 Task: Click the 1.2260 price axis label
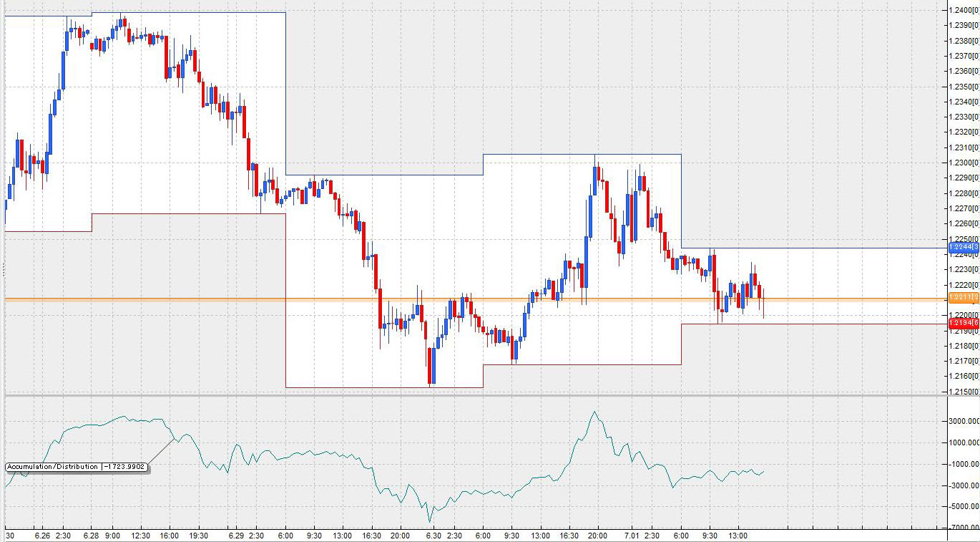(x=964, y=223)
